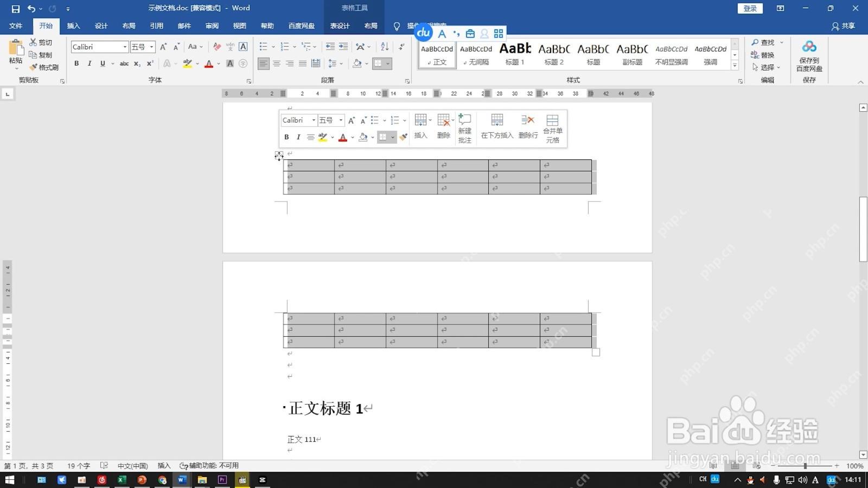Image resolution: width=868 pixels, height=488 pixels.
Task: Open the Windows Start menu
Action: (x=10, y=480)
